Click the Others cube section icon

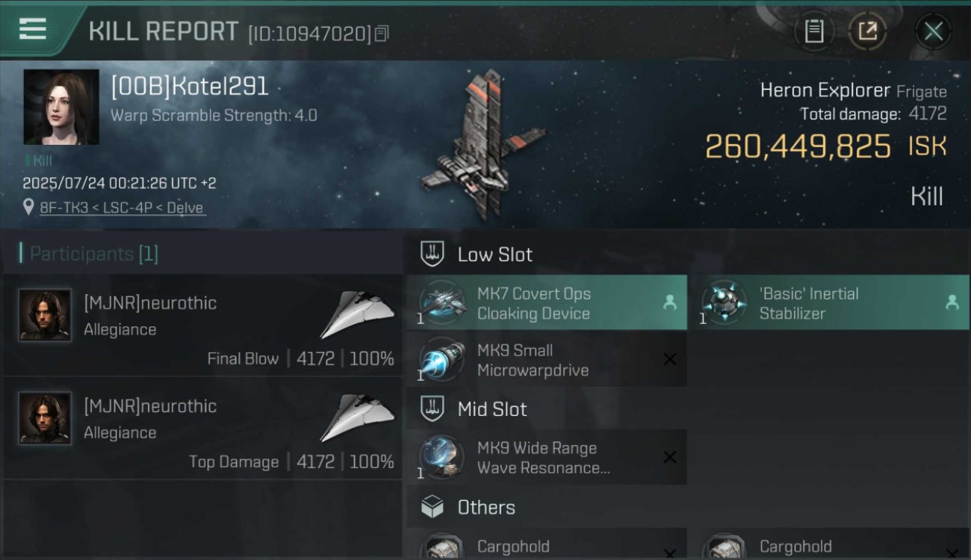pyautogui.click(x=432, y=507)
